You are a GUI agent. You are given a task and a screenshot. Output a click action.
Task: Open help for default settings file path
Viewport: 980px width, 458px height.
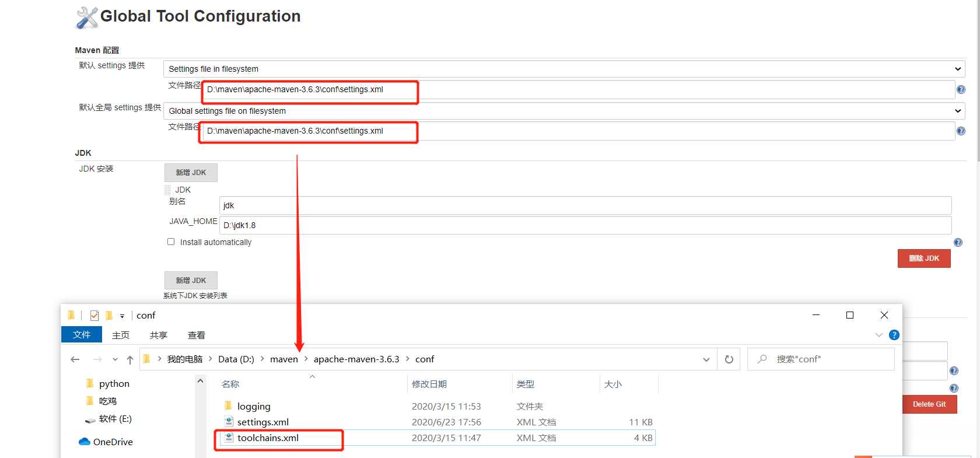[x=961, y=90]
